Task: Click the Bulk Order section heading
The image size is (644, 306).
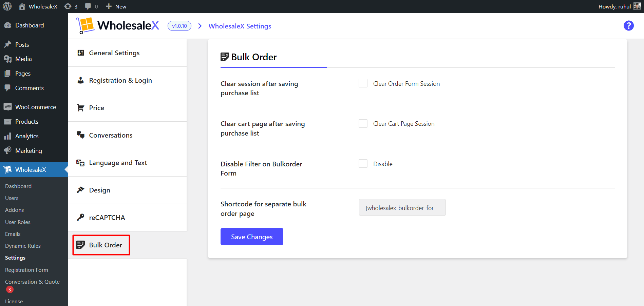Action: [x=254, y=57]
